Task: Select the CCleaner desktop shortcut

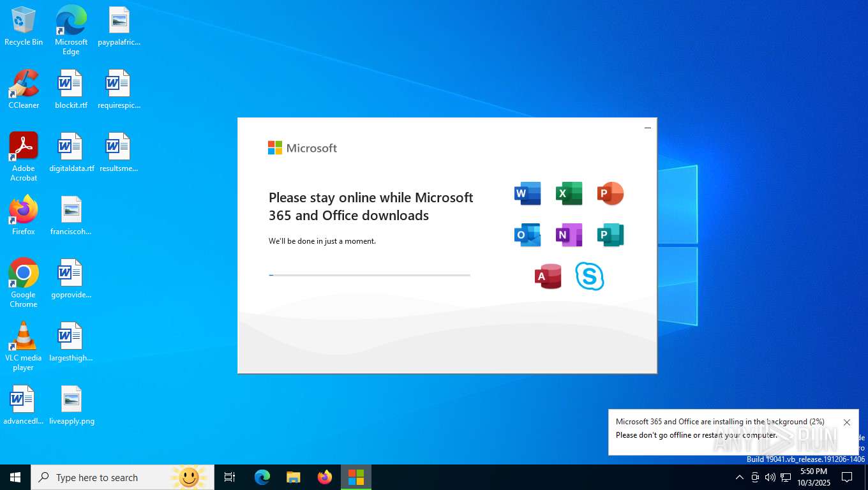Action: [x=24, y=89]
